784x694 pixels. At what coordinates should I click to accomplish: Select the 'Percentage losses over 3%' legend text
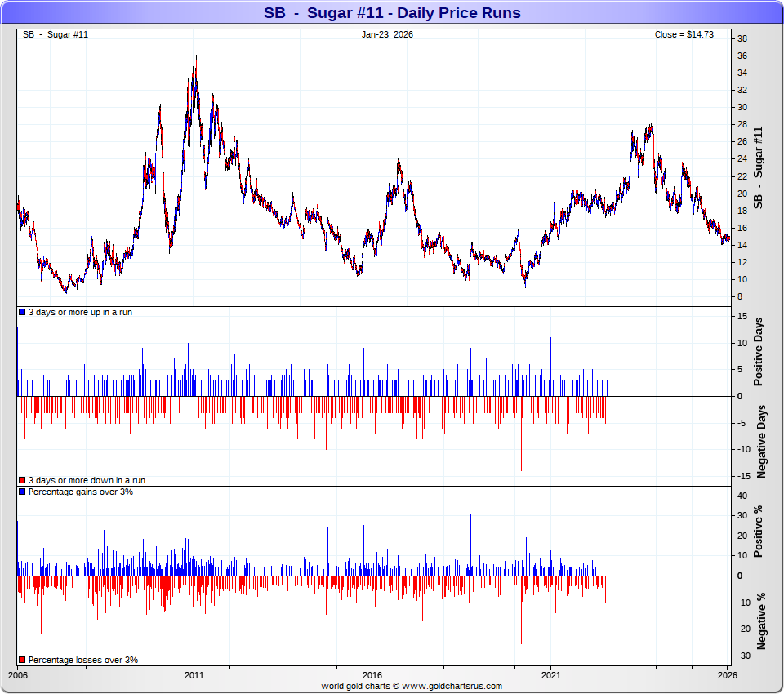[x=83, y=660]
